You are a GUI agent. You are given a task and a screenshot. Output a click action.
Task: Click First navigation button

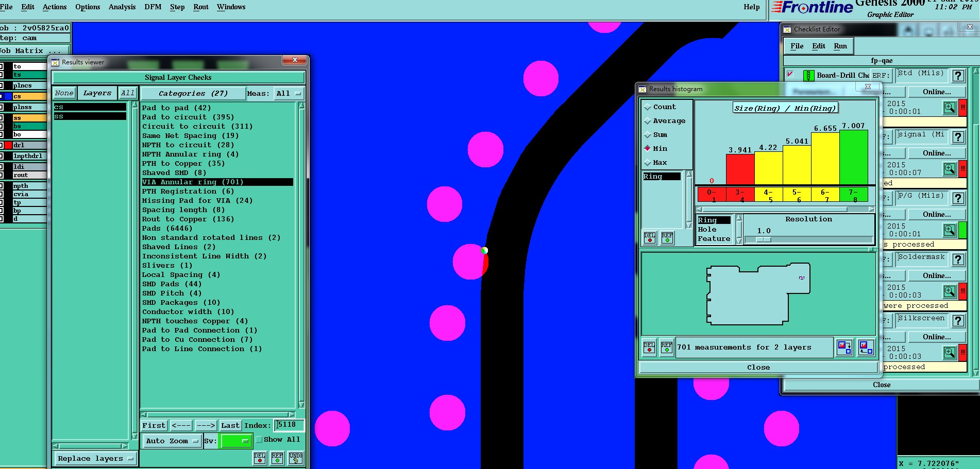click(x=154, y=425)
